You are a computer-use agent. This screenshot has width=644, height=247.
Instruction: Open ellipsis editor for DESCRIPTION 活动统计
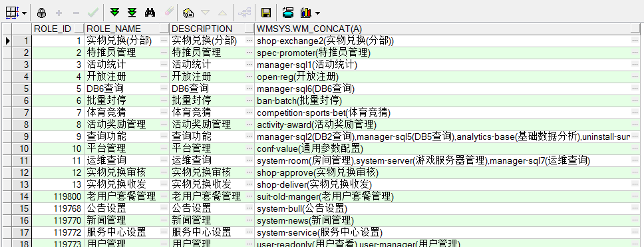pyautogui.click(x=249, y=65)
